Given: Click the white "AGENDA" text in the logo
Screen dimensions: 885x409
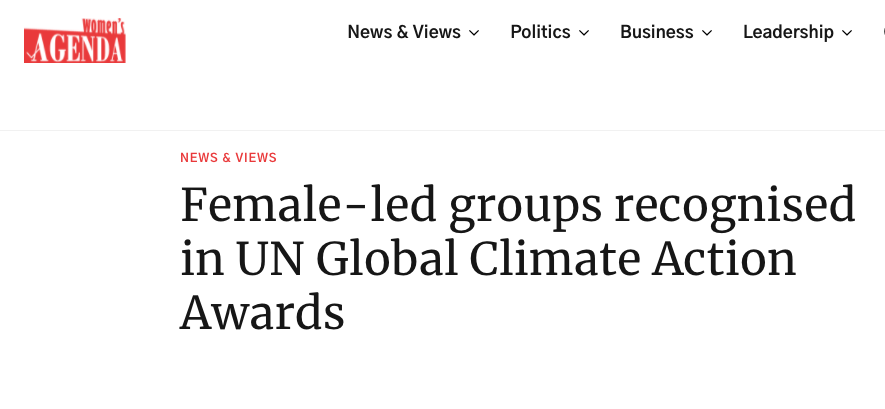Looking at the screenshot, I should (x=75, y=46).
